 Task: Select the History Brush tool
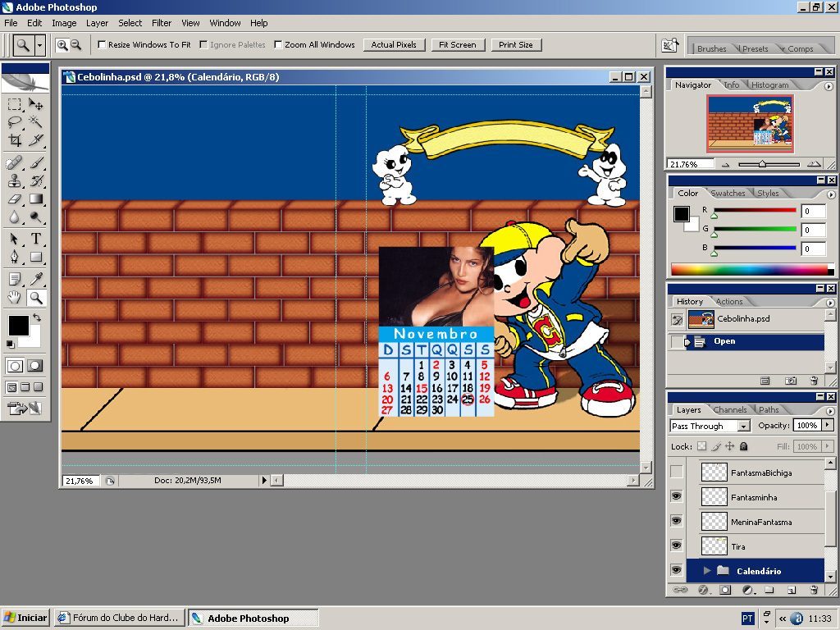pos(35,180)
